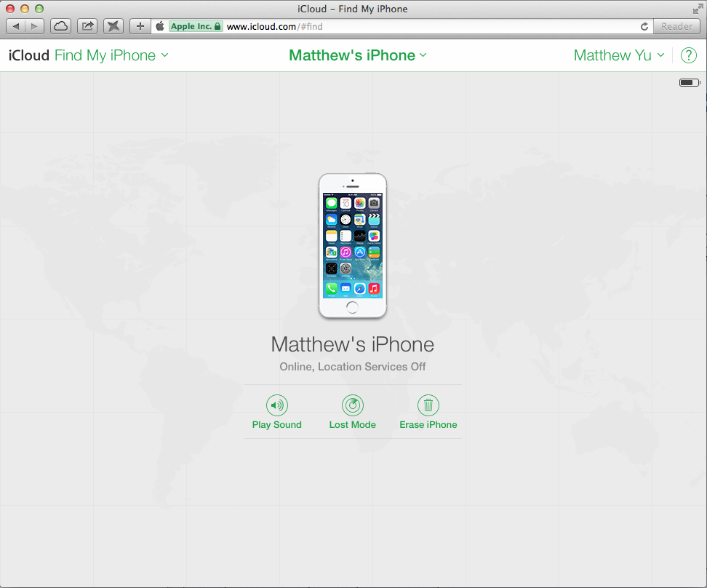Click the Share toolbar button

tap(87, 26)
